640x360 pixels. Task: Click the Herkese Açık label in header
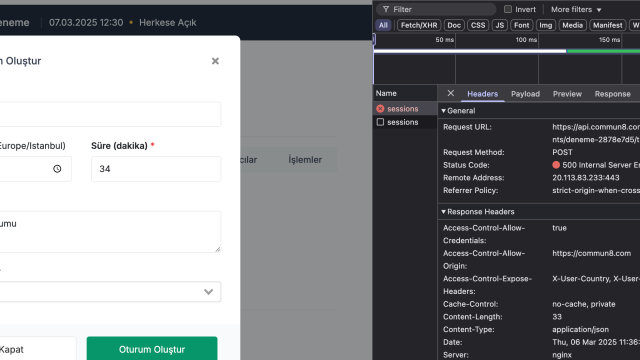tap(168, 22)
